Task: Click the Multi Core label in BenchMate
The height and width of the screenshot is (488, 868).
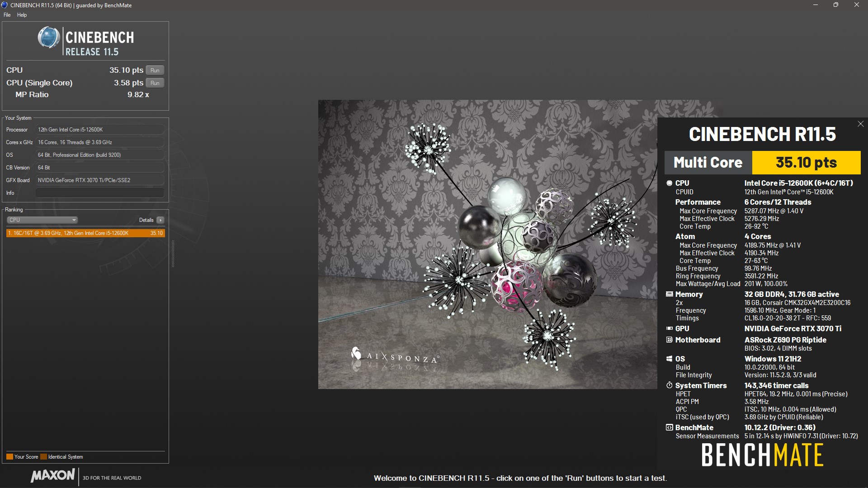Action: (x=708, y=162)
